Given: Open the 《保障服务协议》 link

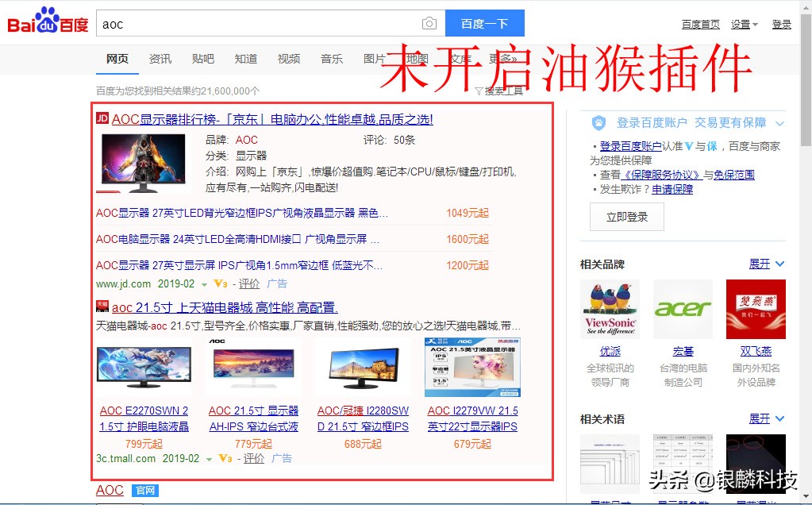Looking at the screenshot, I should 661,175.
